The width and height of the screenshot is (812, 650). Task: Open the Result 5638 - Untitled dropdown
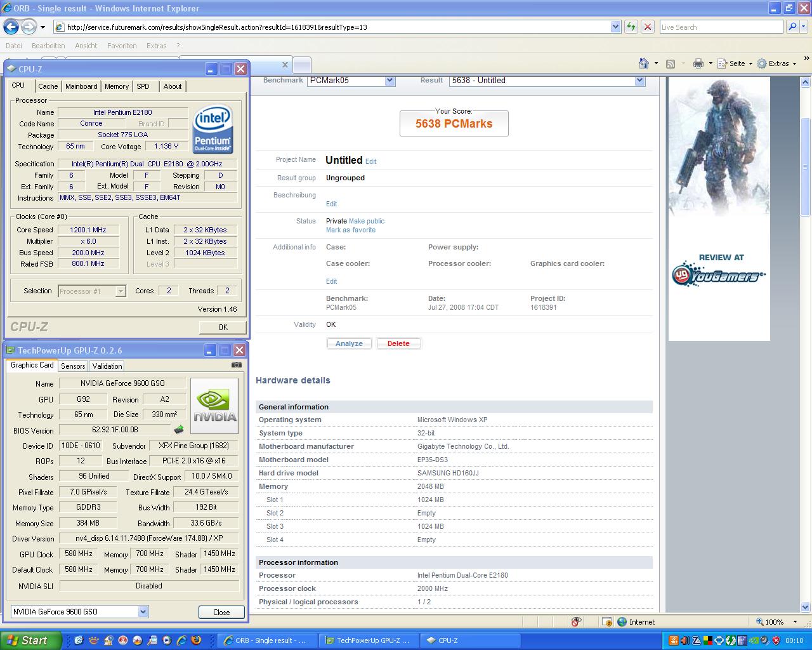(639, 81)
